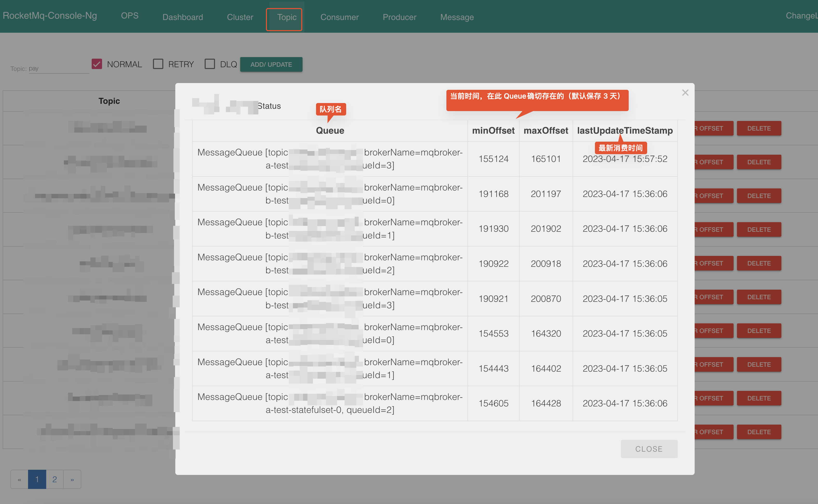The height and width of the screenshot is (504, 818).
Task: Toggle the NORMAL checkbox
Action: [97, 64]
